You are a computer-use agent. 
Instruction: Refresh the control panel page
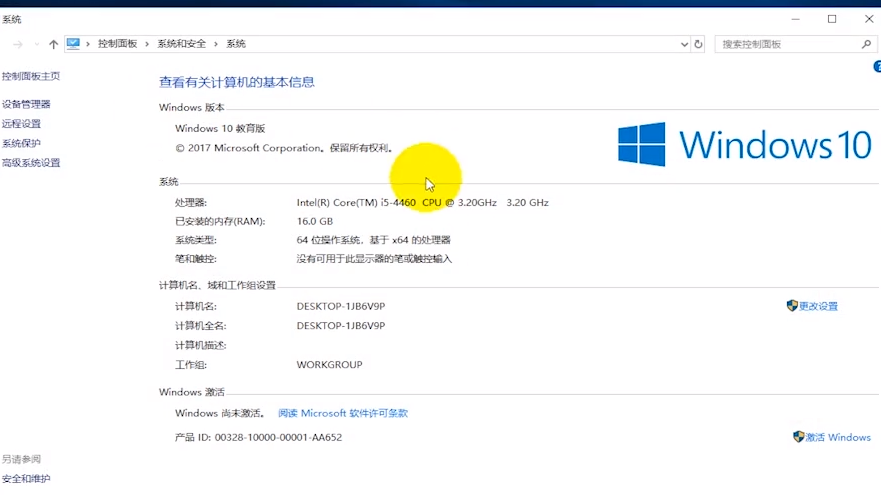(698, 44)
